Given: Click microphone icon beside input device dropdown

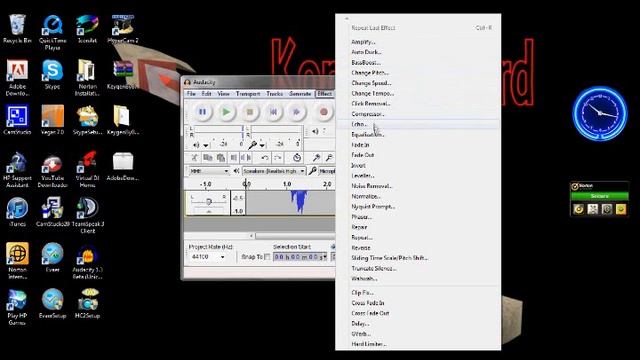Looking at the screenshot, I should point(313,171).
